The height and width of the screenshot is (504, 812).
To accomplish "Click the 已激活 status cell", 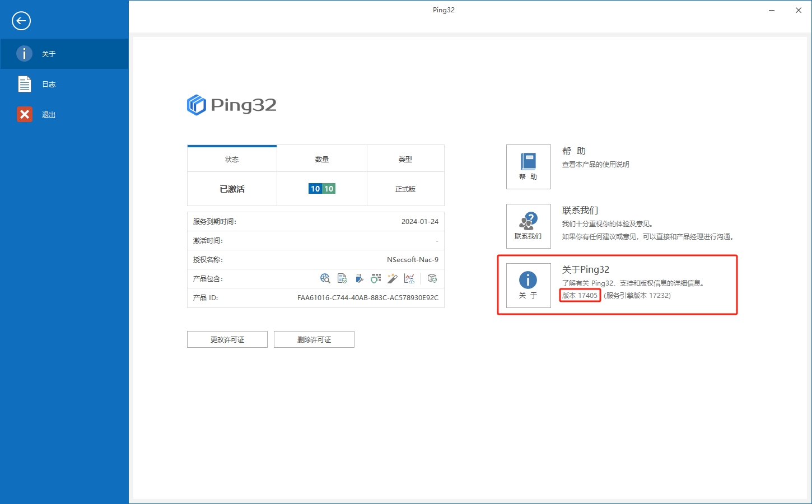I will 232,189.
